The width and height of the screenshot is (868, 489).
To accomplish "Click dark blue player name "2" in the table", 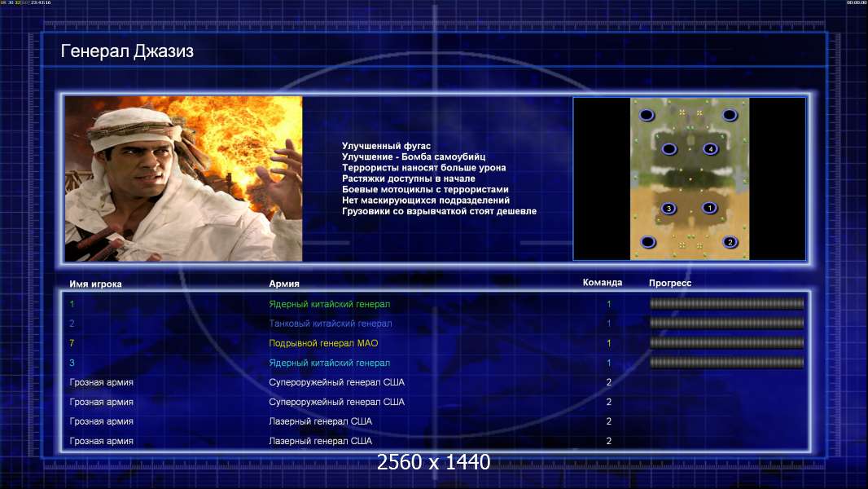I will [72, 324].
